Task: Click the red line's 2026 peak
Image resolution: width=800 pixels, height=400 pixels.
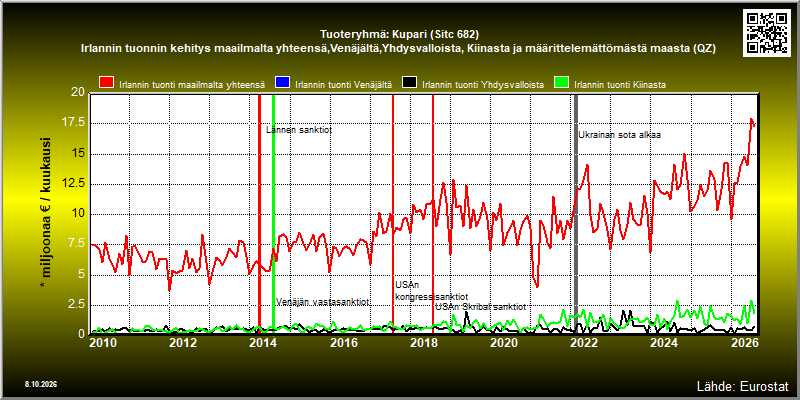Action: coord(751,119)
